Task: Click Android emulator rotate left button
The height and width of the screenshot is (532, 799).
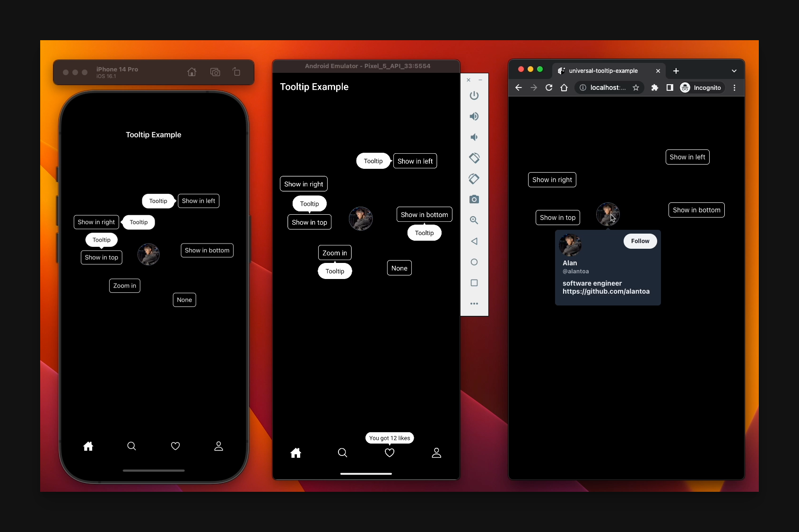Action: (474, 158)
